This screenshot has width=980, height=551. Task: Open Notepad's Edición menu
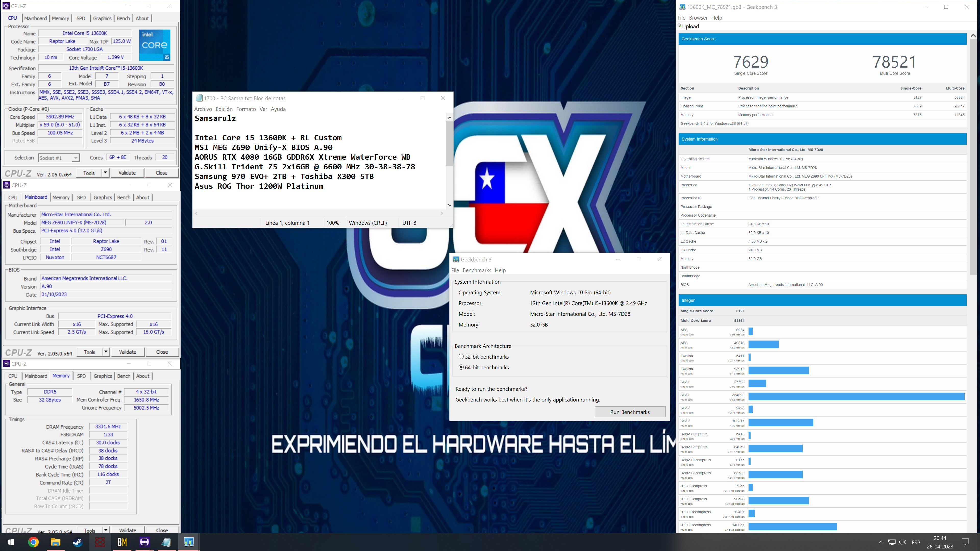[x=224, y=109]
